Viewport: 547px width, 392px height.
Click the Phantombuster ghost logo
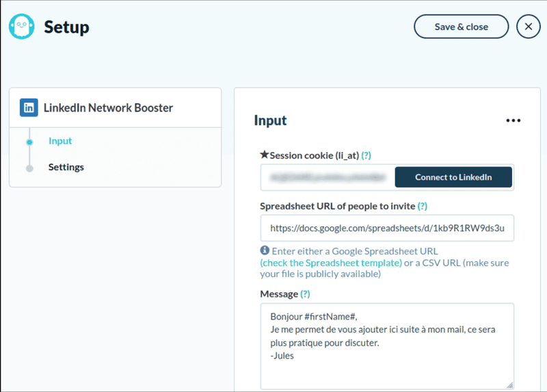pos(22,27)
